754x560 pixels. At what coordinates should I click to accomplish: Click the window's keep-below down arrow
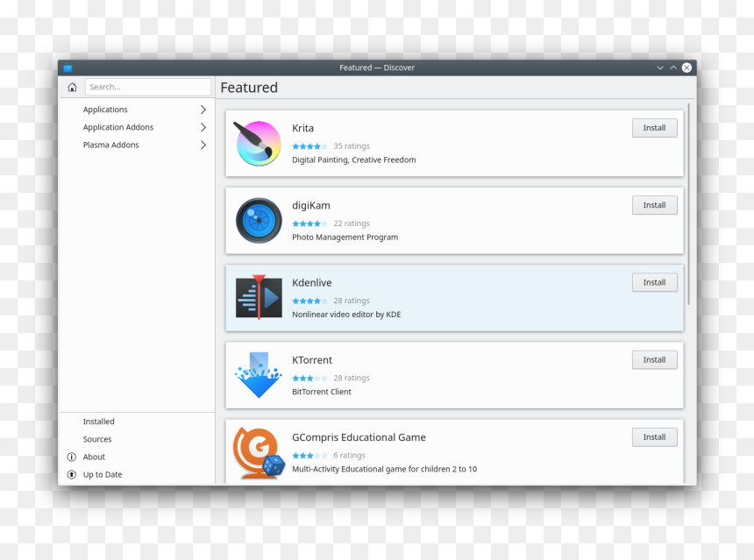pyautogui.click(x=660, y=68)
